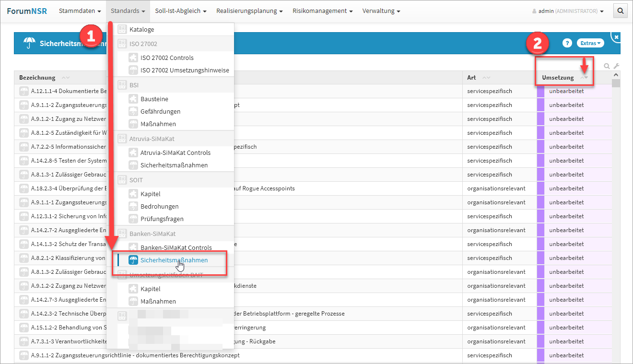This screenshot has height=364, width=633.
Task: Open the Stammdaten dropdown menu
Action: 80,11
